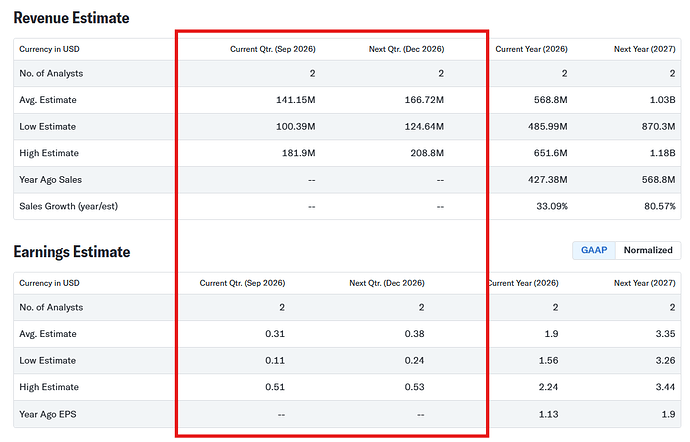This screenshot has height=442, width=690.
Task: Click high revenue estimate 1.18B
Action: (662, 153)
